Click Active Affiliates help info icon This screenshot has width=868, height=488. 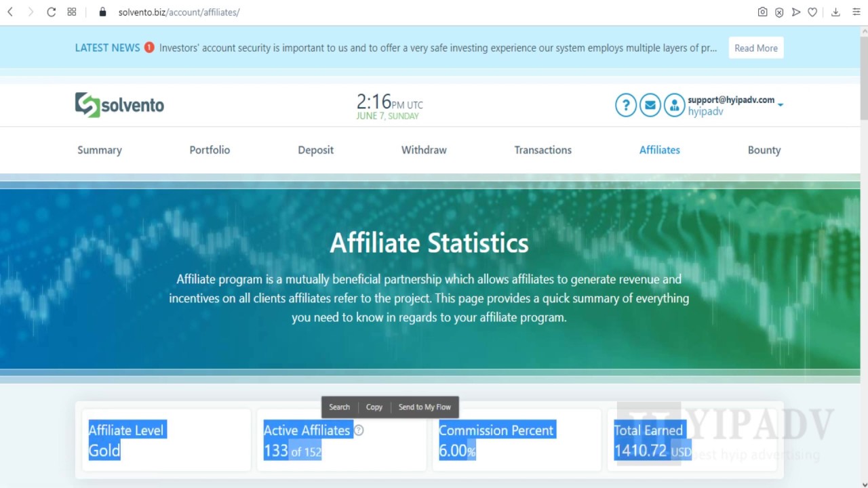coord(359,430)
